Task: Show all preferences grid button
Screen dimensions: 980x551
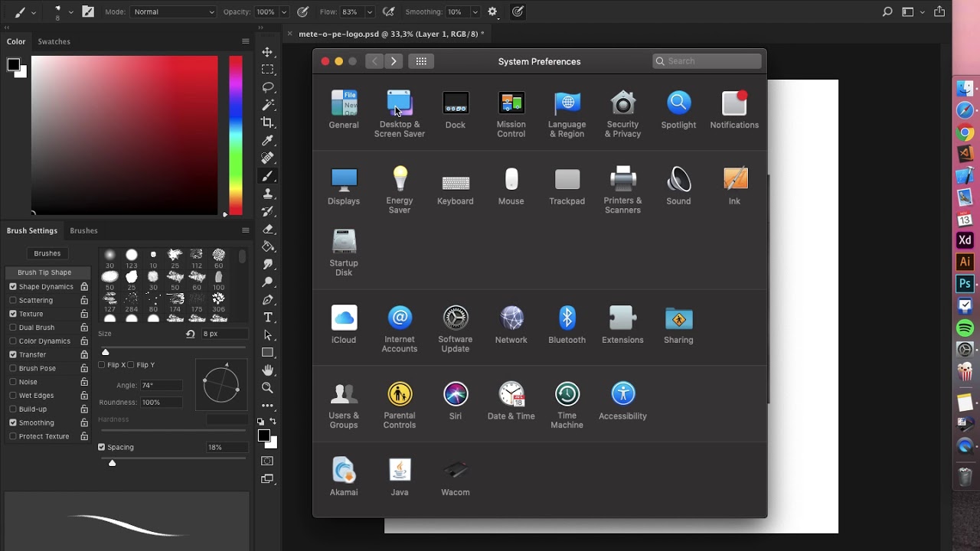Action: tap(421, 61)
